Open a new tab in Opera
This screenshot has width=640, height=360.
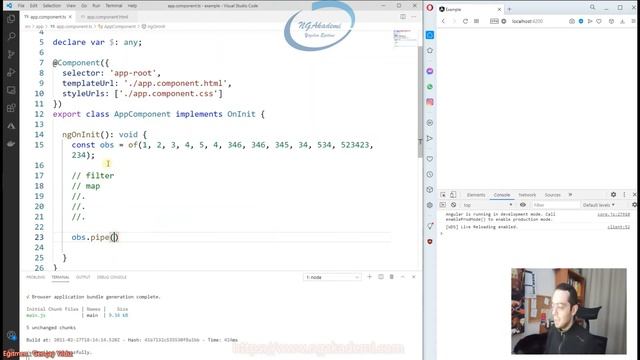point(509,9)
